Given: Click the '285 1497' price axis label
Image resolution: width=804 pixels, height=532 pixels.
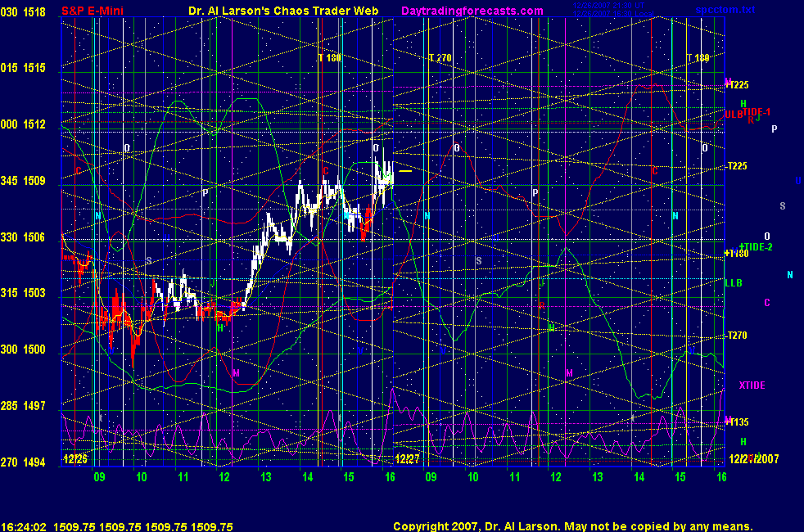Looking at the screenshot, I should [x=23, y=405].
